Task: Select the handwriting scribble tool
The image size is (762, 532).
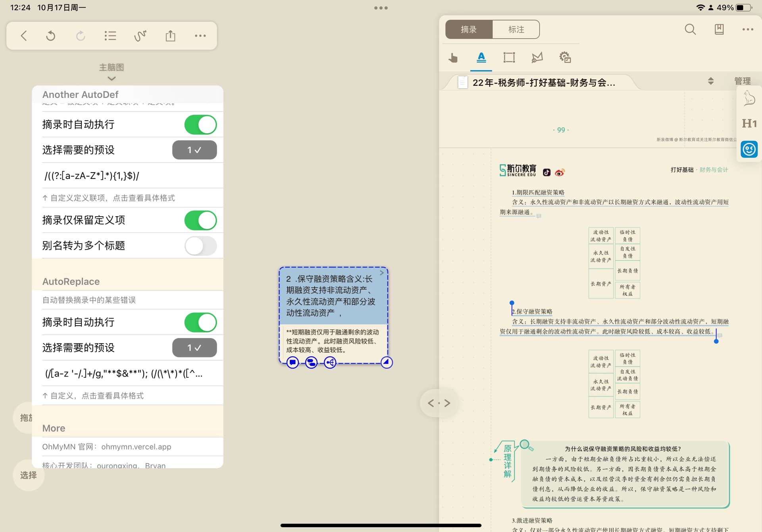Action: pyautogui.click(x=140, y=36)
